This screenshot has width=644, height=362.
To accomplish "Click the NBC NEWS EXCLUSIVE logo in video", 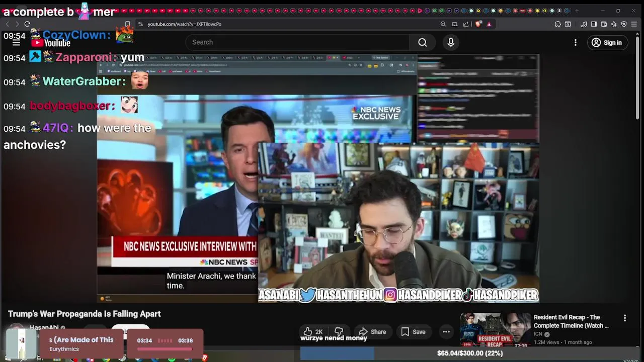I will pos(376,113).
